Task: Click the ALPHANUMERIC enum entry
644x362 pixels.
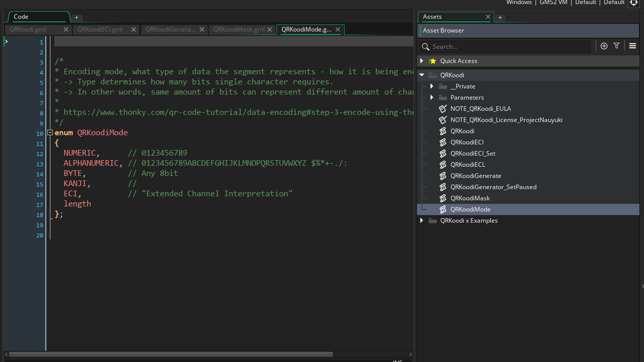Action: pos(91,163)
